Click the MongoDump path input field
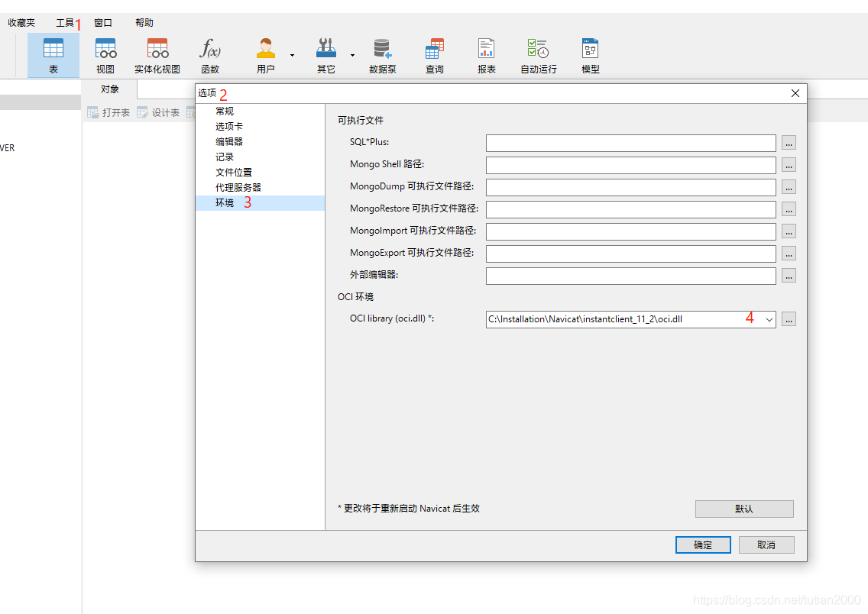 click(x=631, y=187)
